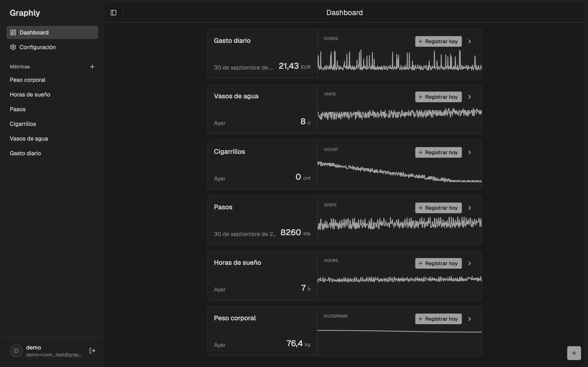Click the Métricas section label
The image size is (588, 367).
tap(20, 67)
